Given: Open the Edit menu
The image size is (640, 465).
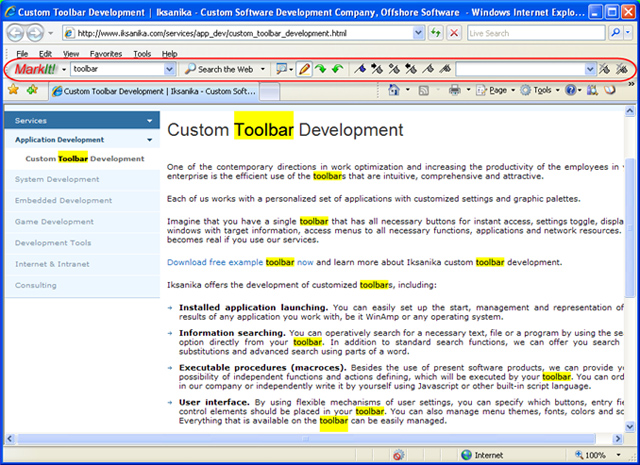Looking at the screenshot, I should point(45,53).
